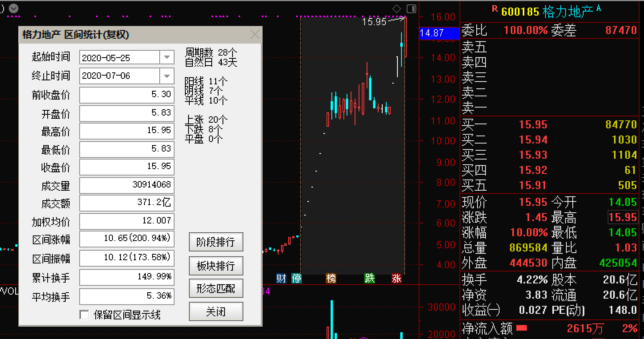The image size is (644, 339).
Task: Select the 买一 price 15.95 row
Action: (x=533, y=125)
